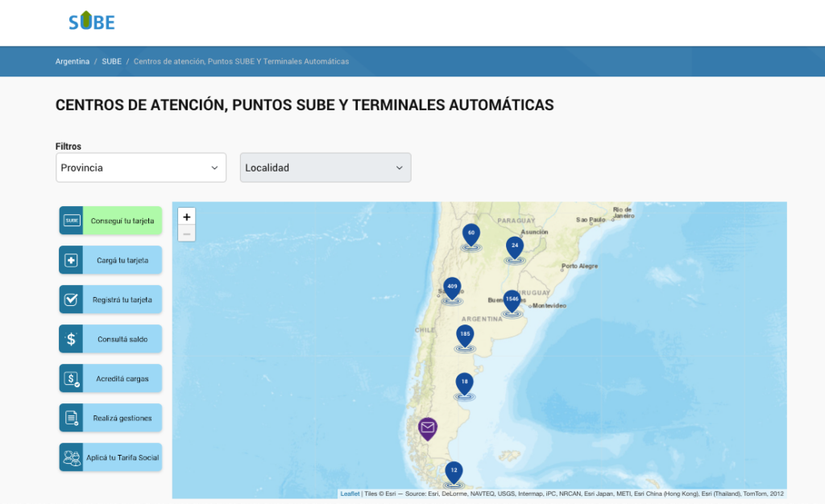This screenshot has height=504, width=825.
Task: Select the Aplicá tu Tarifa Social button
Action: [x=110, y=457]
